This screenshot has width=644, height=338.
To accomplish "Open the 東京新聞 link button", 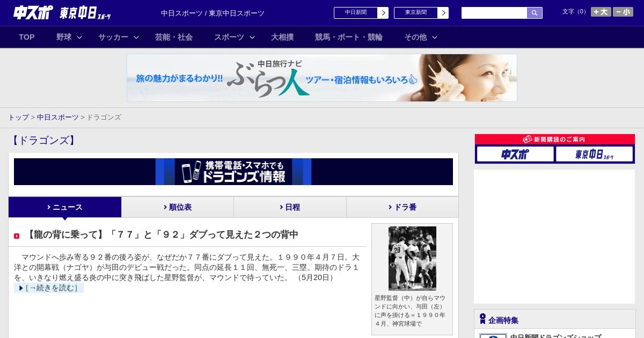I will pyautogui.click(x=416, y=13).
